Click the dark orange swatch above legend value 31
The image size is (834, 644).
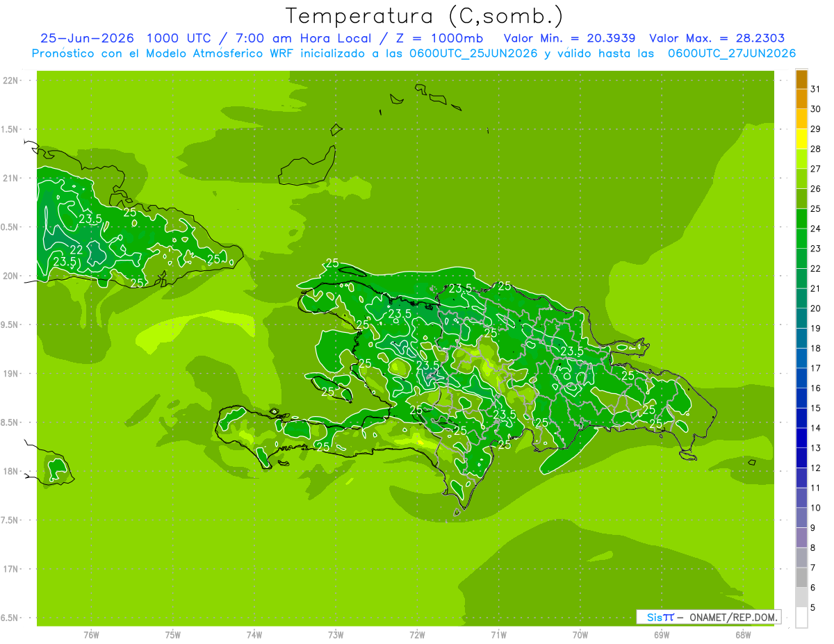(801, 80)
